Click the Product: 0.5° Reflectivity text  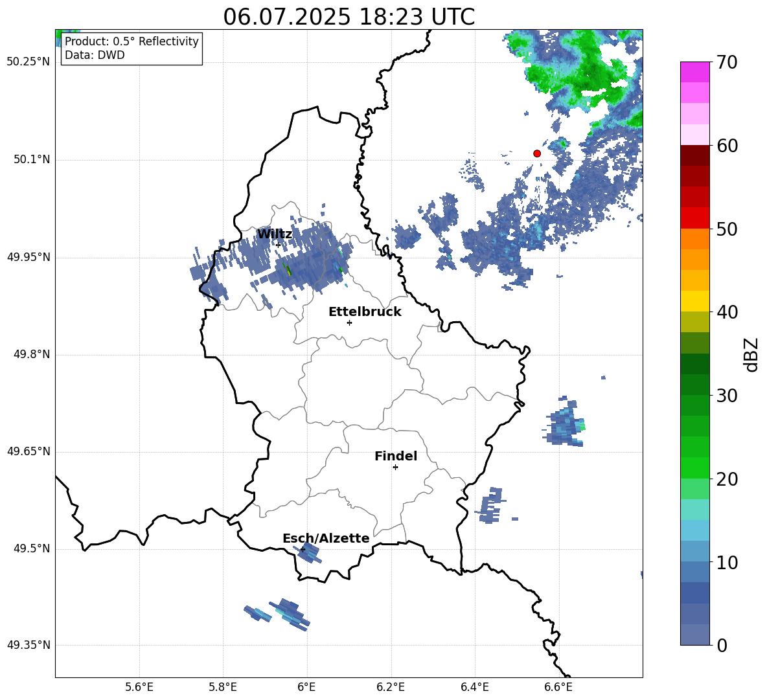pos(132,41)
